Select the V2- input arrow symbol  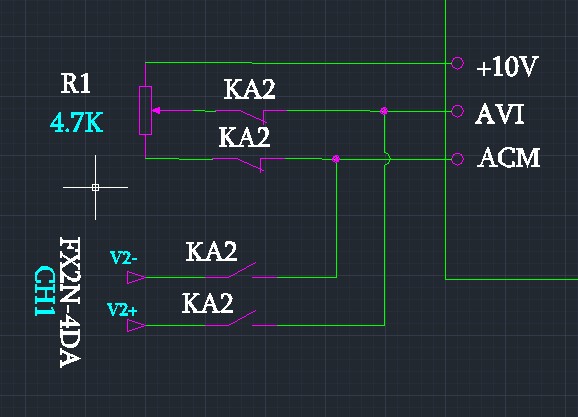(136, 277)
